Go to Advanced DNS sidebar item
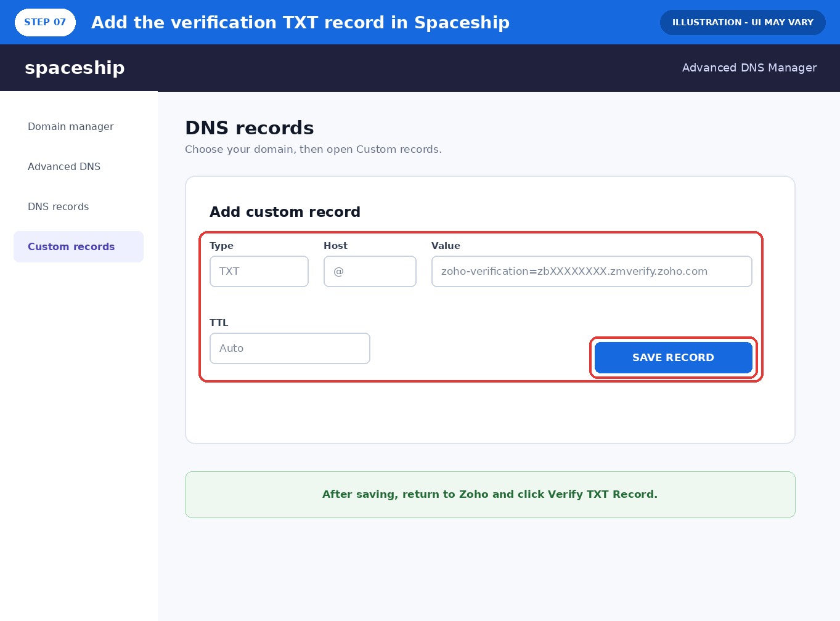840x621 pixels. coord(64,166)
